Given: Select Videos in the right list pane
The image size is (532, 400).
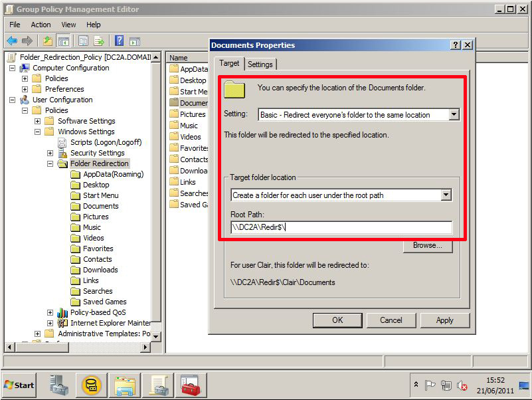Looking at the screenshot, I should pos(191,137).
